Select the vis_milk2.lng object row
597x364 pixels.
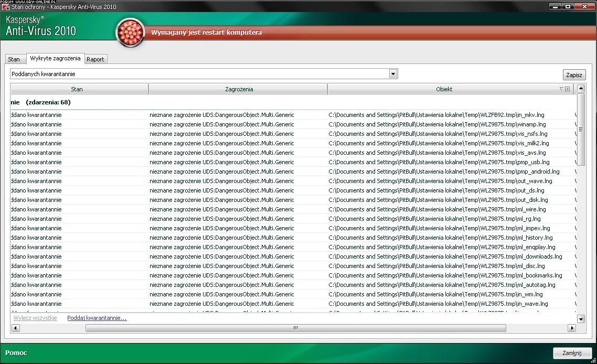click(293, 144)
